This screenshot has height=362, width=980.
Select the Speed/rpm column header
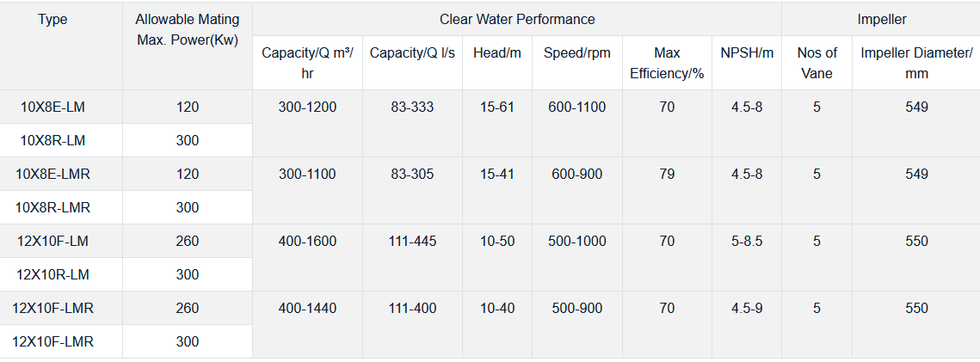576,53
